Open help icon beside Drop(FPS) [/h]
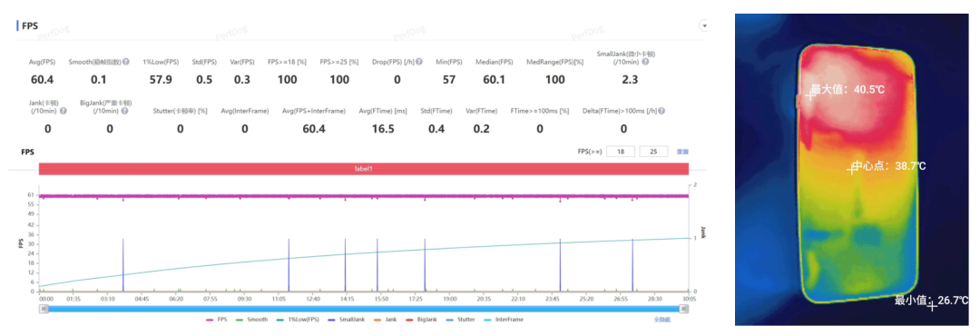The image size is (980, 336). [419, 62]
